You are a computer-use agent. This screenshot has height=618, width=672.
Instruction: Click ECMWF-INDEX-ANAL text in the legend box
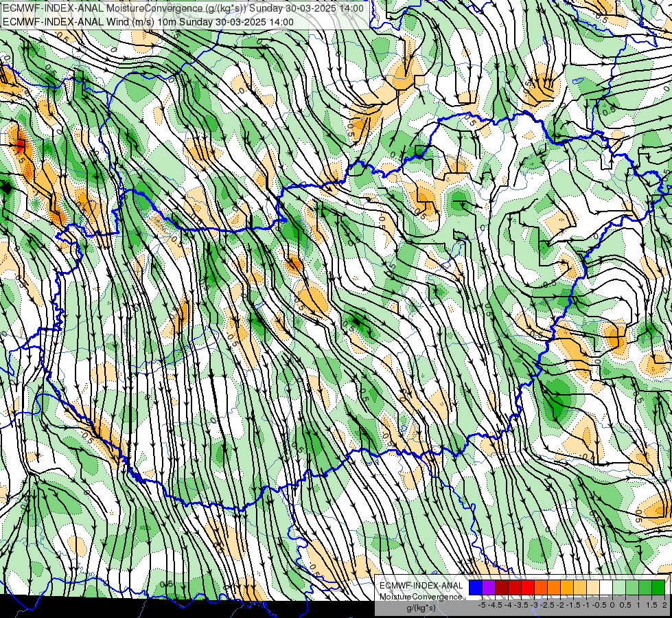(421, 586)
